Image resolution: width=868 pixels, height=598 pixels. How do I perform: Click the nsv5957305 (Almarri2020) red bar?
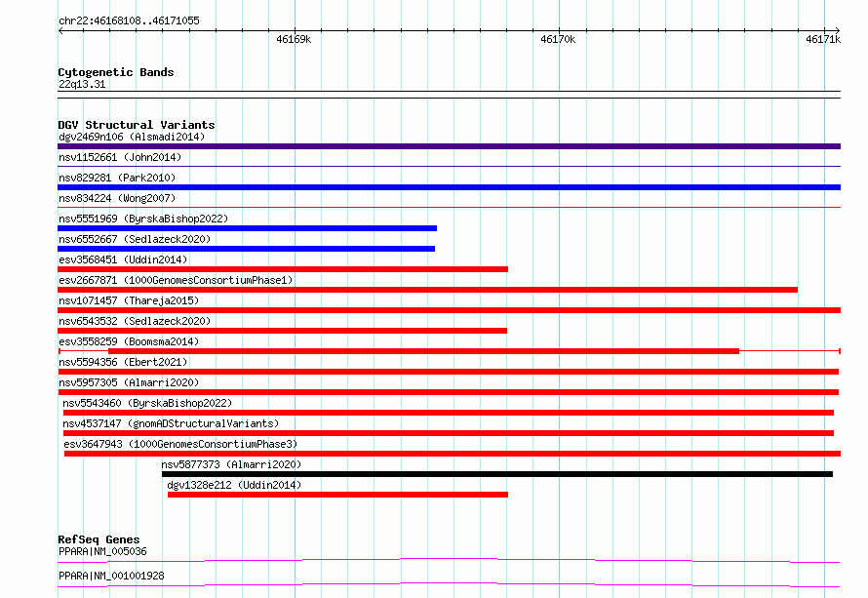448,392
